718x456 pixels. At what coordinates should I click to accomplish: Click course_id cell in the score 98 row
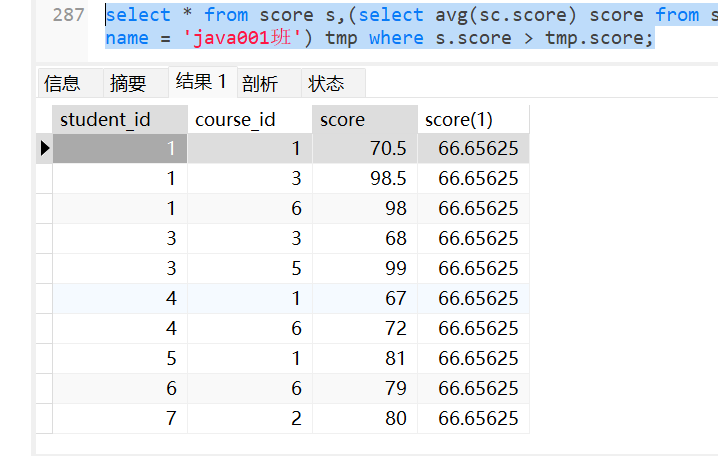pos(250,208)
